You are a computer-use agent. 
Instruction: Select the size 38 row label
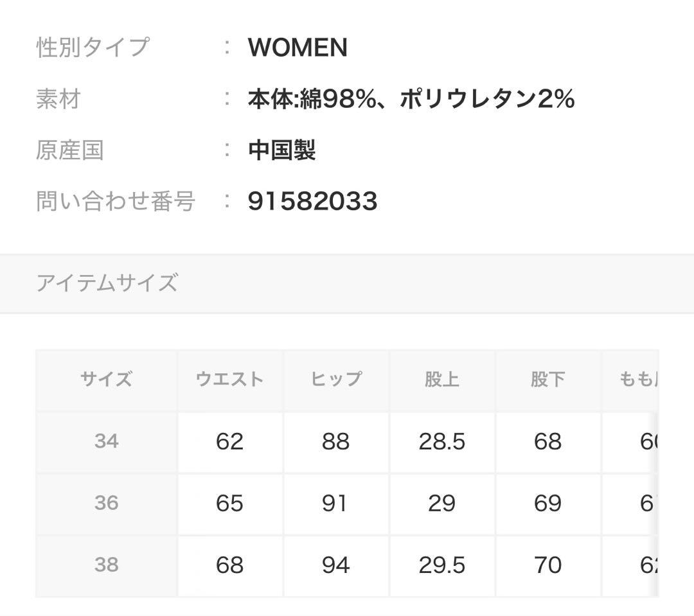point(106,565)
